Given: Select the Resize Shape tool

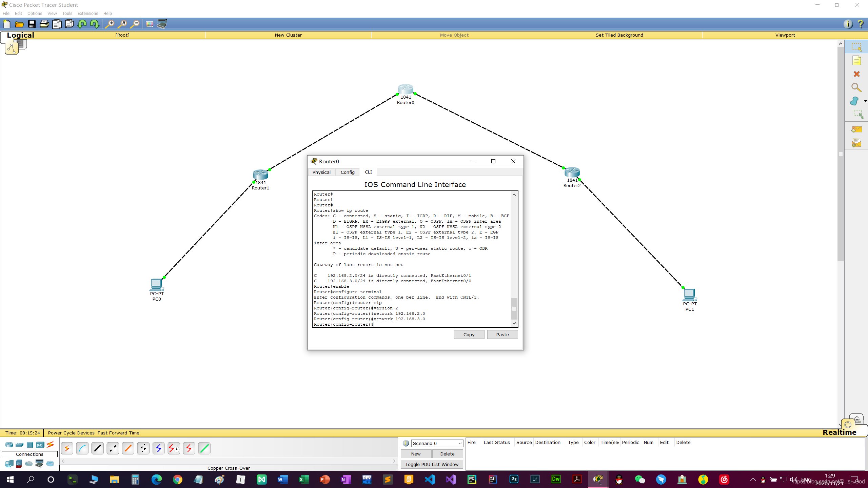Looking at the screenshot, I should point(858,114).
